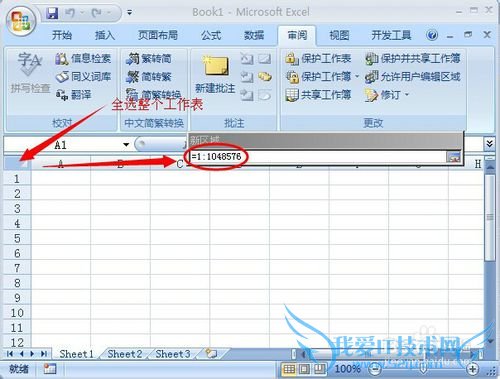
Task: Expand the formula bar chevron
Action: [x=489, y=144]
